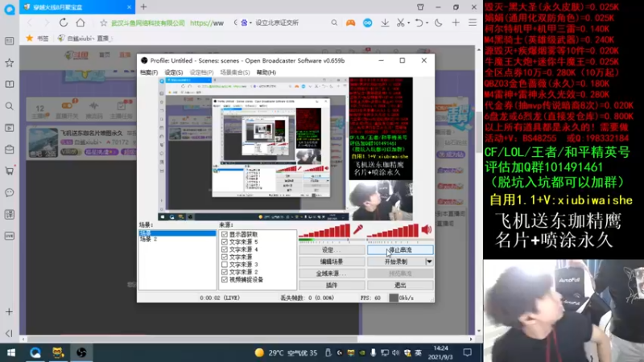Expand the undo icon dropdown arrow
The height and width of the screenshot is (362, 644).
(x=427, y=23)
